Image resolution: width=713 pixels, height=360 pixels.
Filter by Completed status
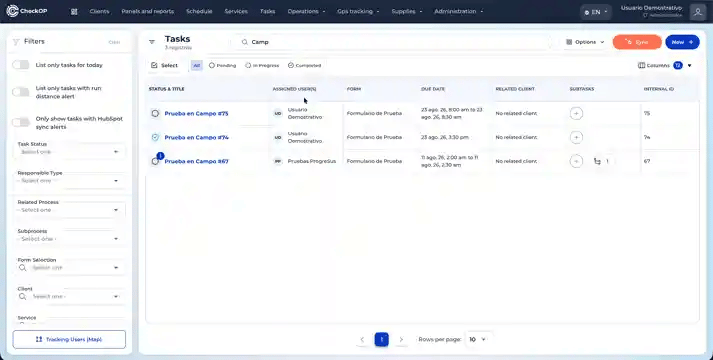(x=305, y=65)
